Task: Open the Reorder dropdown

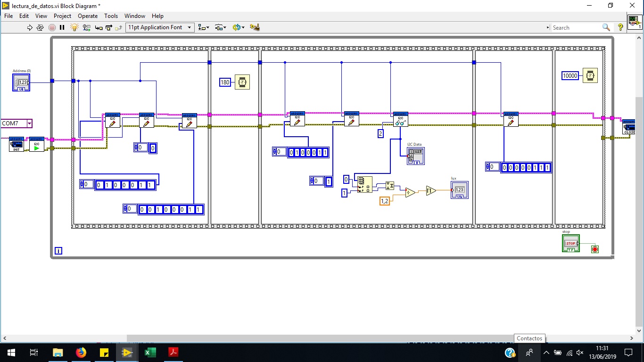Action: [x=238, y=27]
